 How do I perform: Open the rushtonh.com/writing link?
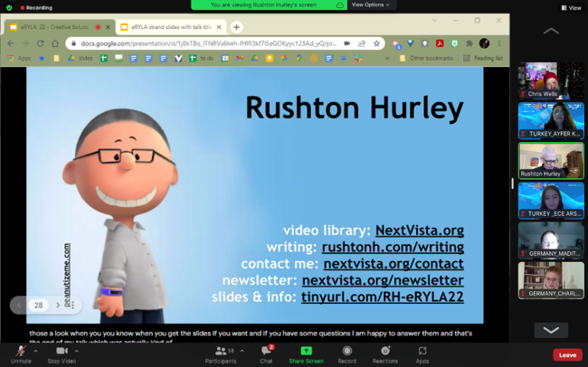393,247
